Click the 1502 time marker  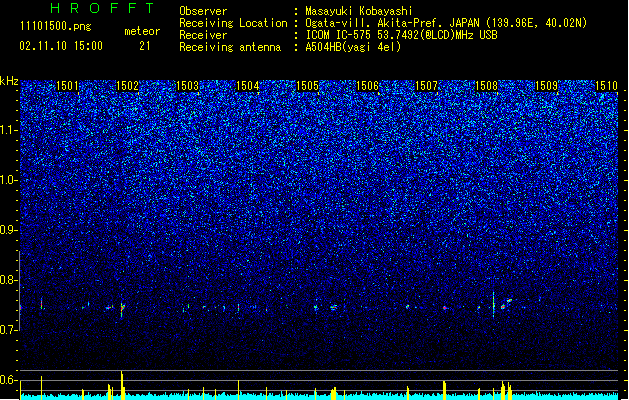coord(127,86)
